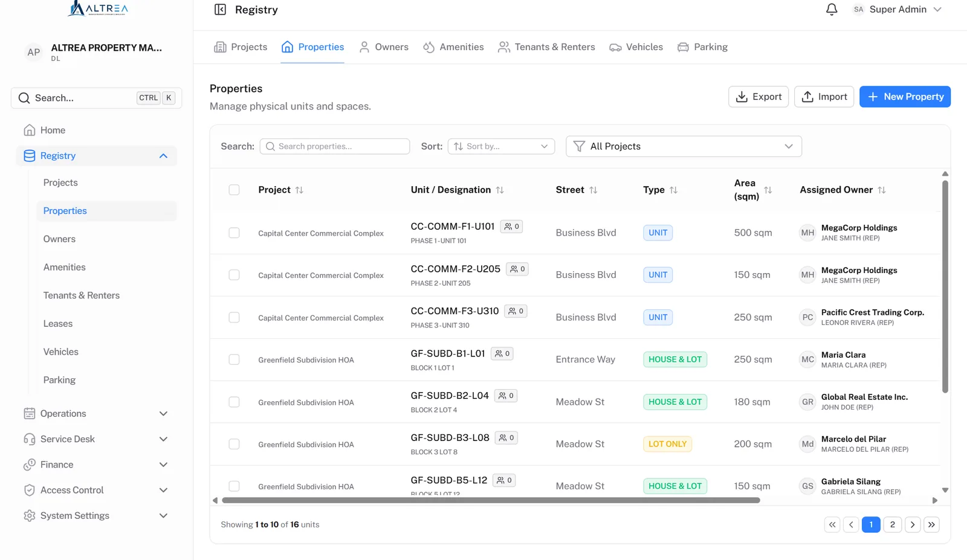Expand the Finance sidebar section
Image resolution: width=967 pixels, height=560 pixels.
(97, 465)
